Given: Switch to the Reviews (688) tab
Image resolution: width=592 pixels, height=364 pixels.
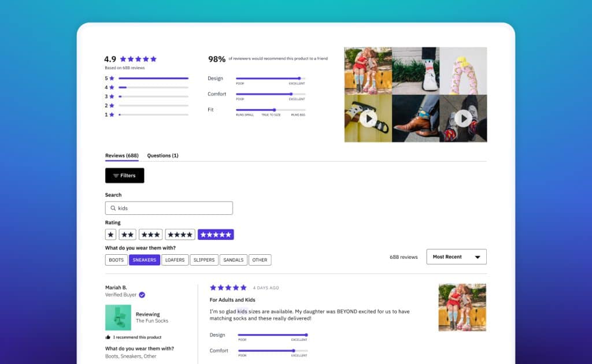Looking at the screenshot, I should [x=122, y=155].
